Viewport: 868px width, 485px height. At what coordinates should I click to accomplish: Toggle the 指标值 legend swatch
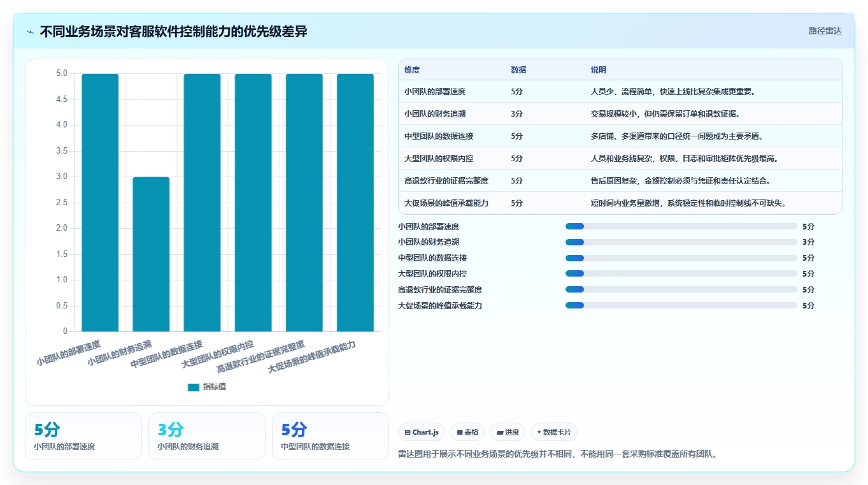click(x=194, y=387)
